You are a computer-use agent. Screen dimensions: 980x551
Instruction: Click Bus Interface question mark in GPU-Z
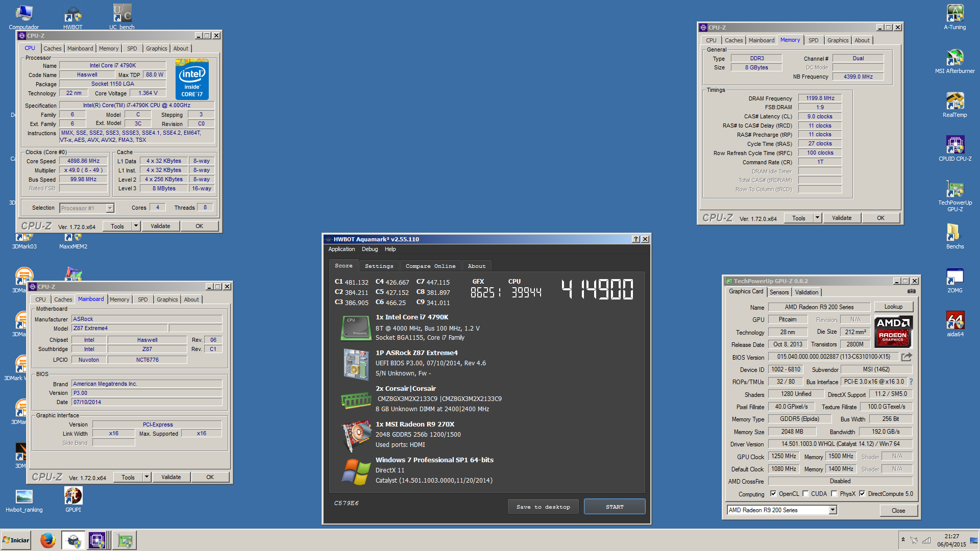(911, 382)
